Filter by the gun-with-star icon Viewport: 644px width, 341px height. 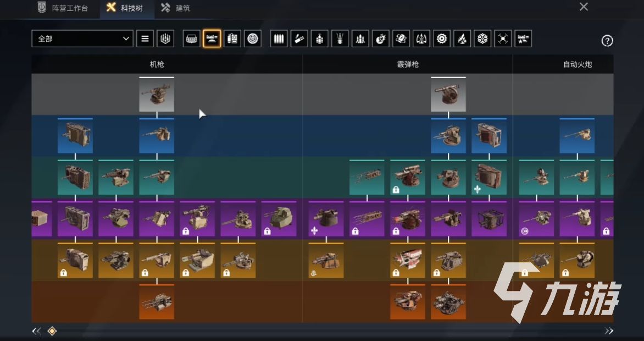(523, 38)
